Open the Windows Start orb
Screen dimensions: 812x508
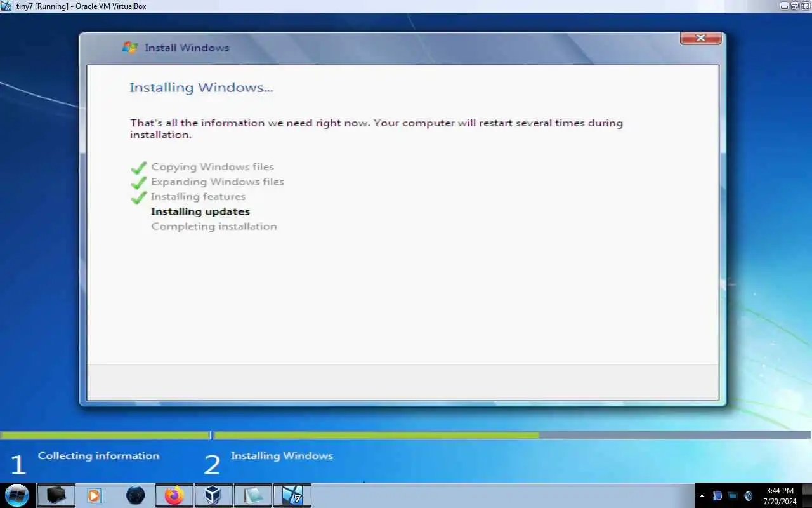16,495
